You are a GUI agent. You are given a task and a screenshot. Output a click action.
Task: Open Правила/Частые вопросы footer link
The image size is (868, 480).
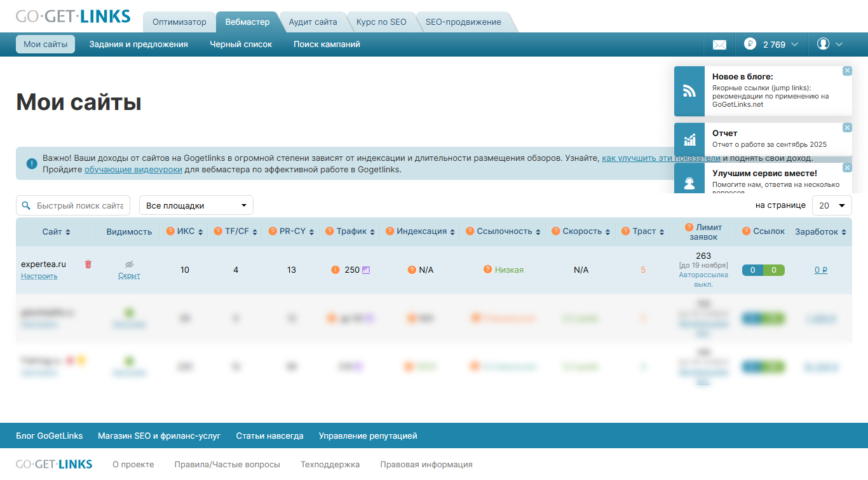click(227, 465)
